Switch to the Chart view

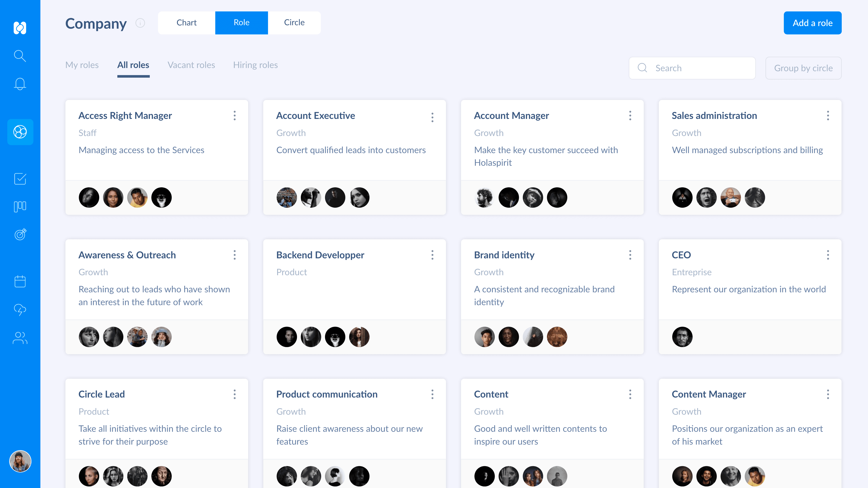pos(186,23)
